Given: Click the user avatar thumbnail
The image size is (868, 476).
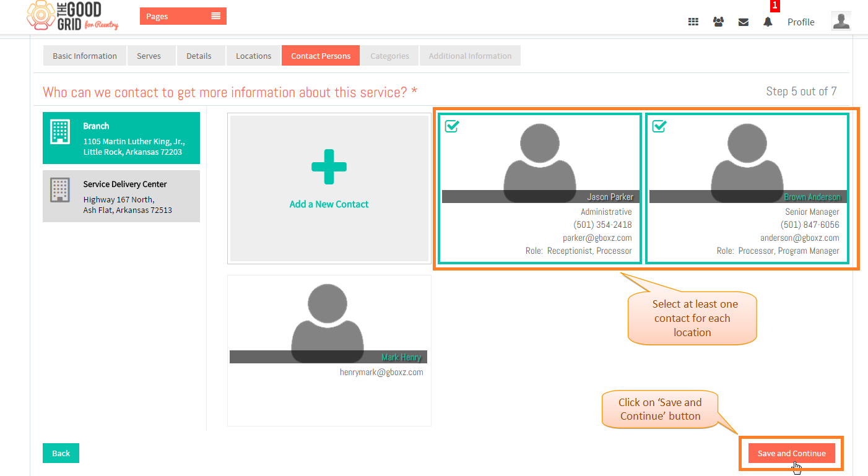Looking at the screenshot, I should 841,21.
